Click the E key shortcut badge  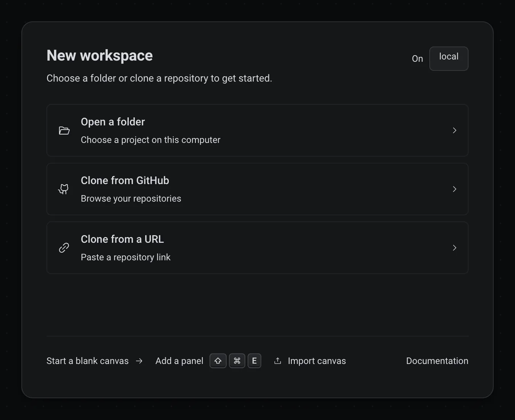pyautogui.click(x=254, y=361)
